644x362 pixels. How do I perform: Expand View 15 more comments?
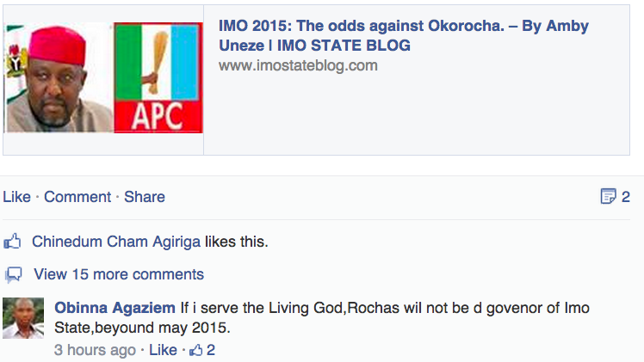(119, 275)
